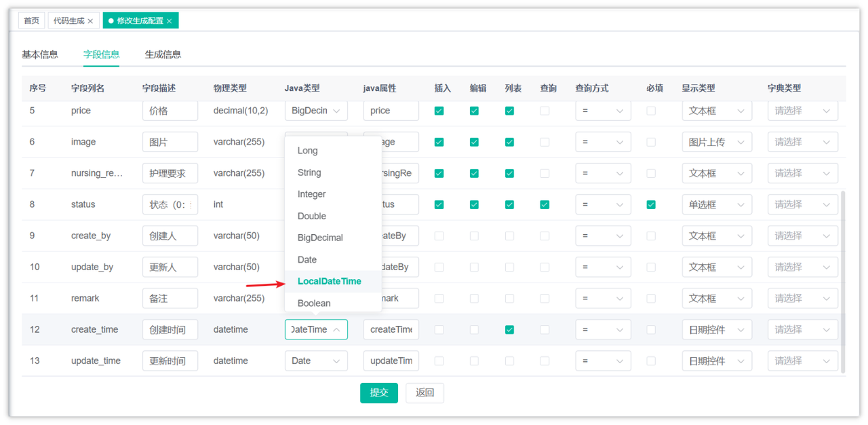Open the Java类型 dropdown in the price row
This screenshot has height=425, width=868.
point(316,111)
